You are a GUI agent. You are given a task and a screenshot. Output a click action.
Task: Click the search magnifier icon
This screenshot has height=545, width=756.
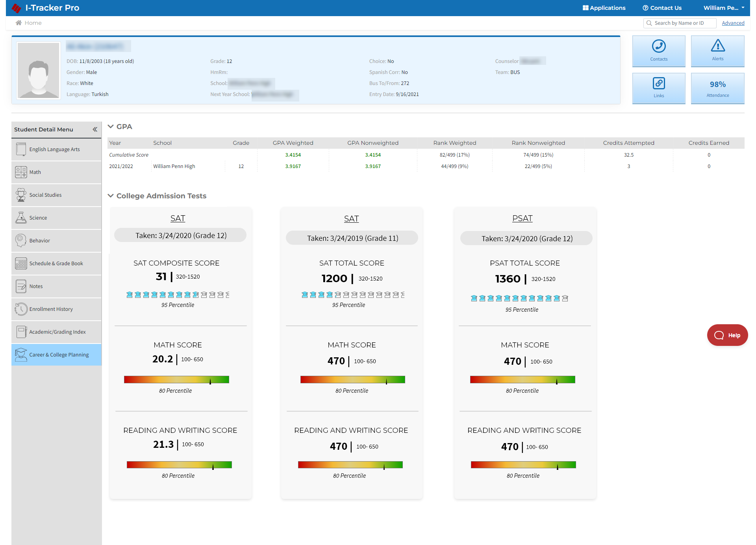pyautogui.click(x=649, y=23)
